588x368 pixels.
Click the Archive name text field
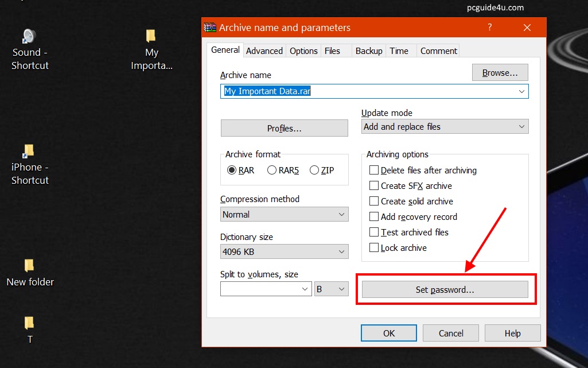pos(367,91)
